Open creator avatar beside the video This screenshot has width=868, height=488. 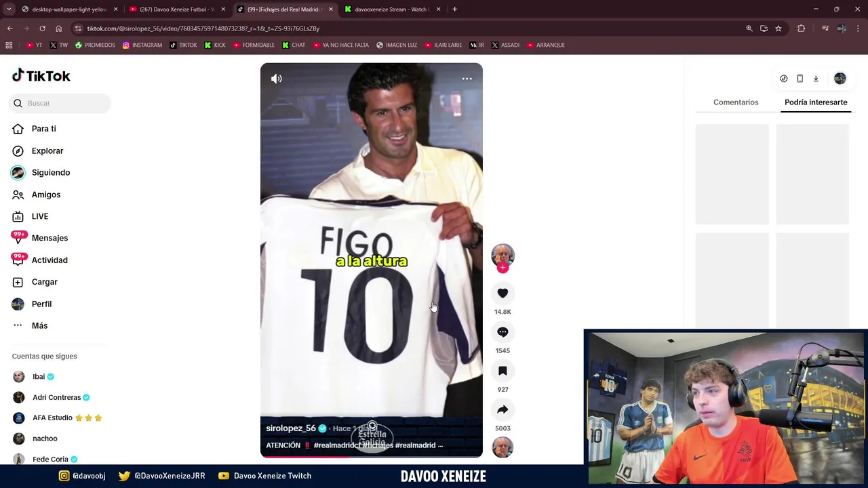pos(502,255)
